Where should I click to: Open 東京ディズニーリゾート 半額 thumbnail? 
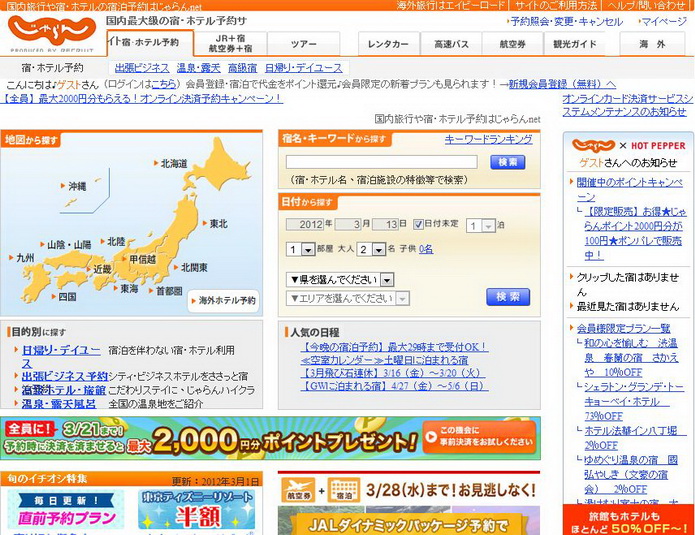pos(197,510)
